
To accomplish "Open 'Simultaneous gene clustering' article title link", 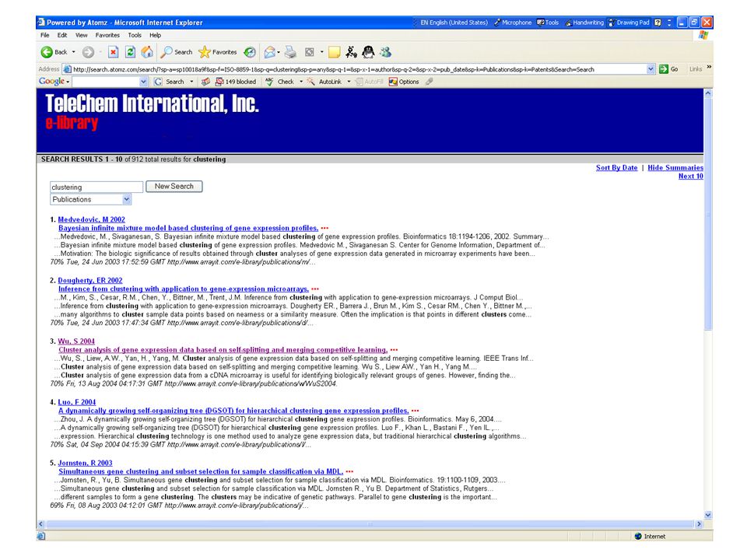I will click(201, 472).
